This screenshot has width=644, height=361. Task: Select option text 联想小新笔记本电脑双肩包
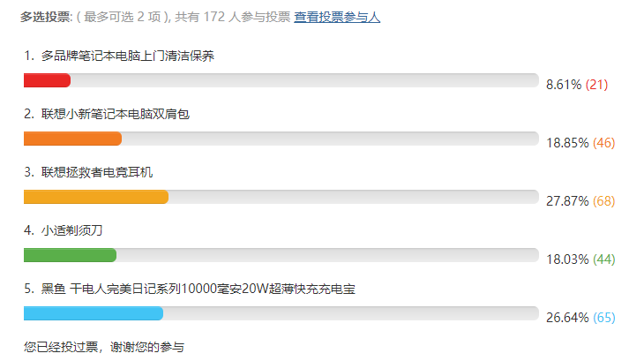point(115,114)
